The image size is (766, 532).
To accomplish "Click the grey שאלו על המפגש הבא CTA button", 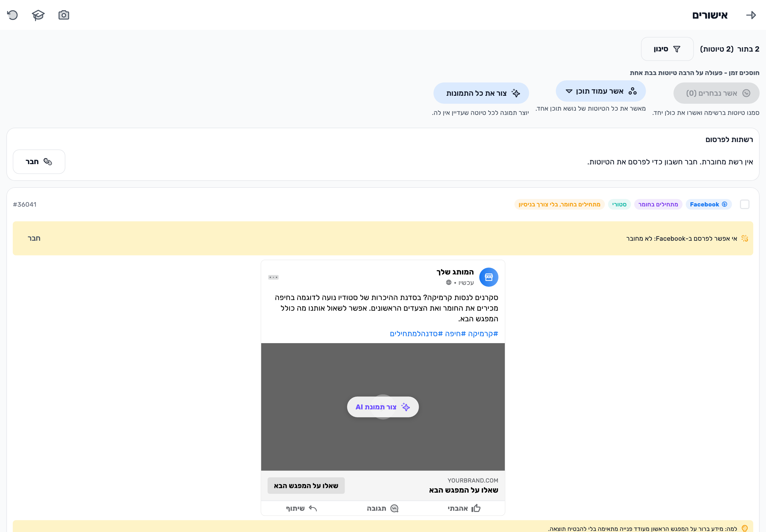I will coord(306,486).
